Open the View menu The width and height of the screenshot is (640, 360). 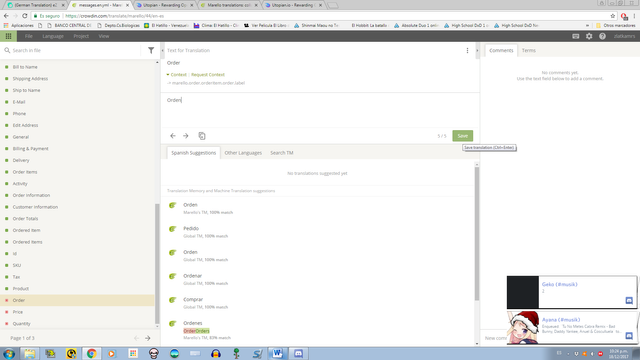104,36
